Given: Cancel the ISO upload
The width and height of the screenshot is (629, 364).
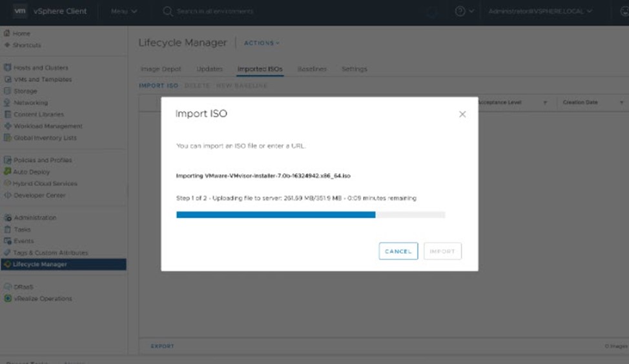Looking at the screenshot, I should pos(398,251).
